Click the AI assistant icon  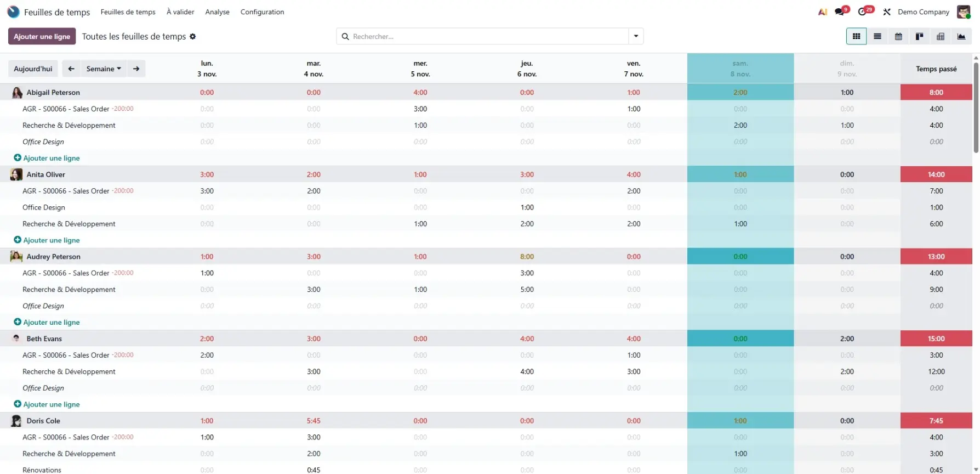(x=822, y=12)
